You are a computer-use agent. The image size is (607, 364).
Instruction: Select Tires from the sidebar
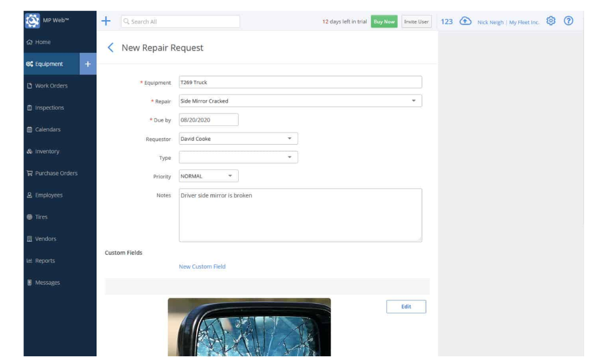41,217
